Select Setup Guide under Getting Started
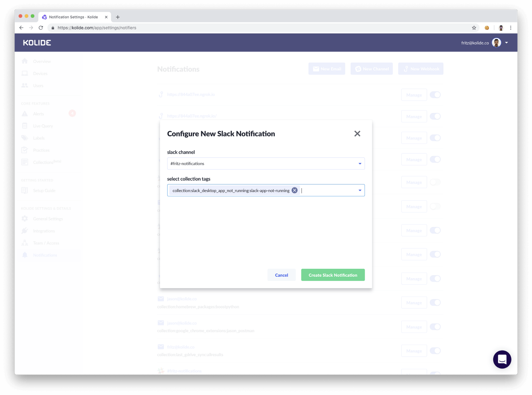The image size is (532, 395). tap(24, 190)
